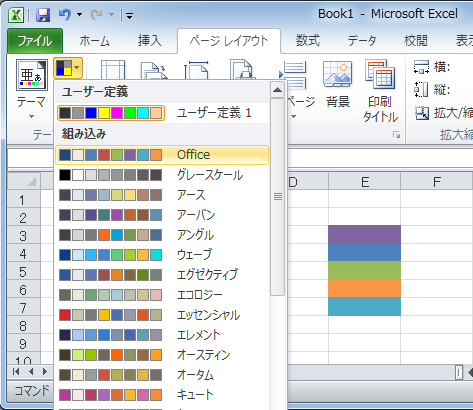Apply the アース color scheme
The width and height of the screenshot is (473, 410).
coord(162,195)
